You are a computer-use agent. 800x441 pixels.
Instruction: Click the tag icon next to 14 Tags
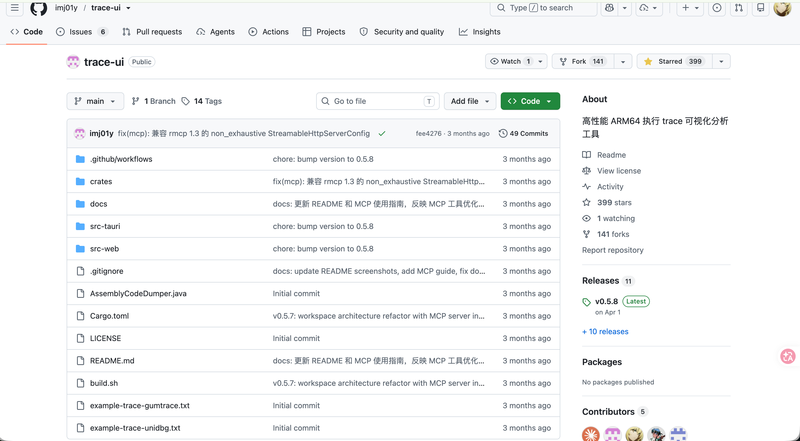coord(186,101)
